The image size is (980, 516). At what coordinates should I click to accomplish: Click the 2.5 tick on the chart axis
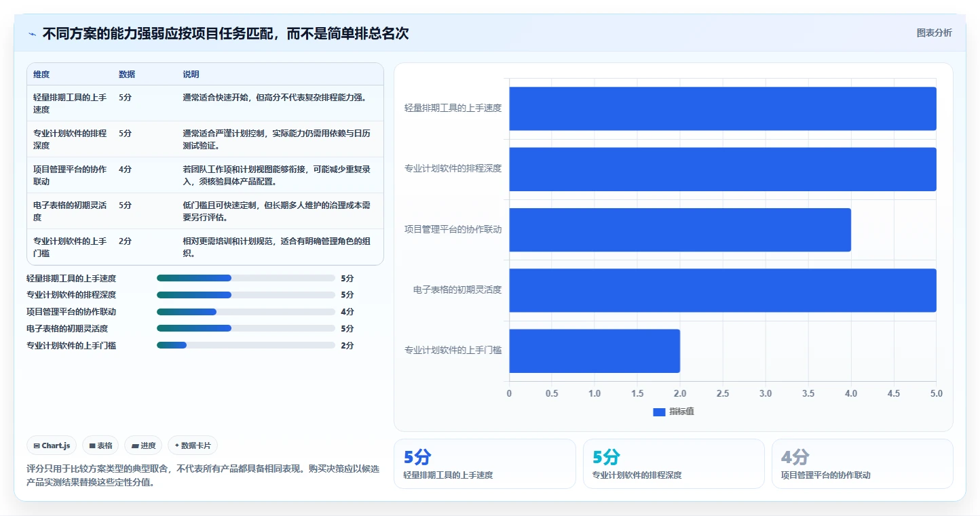[723, 393]
